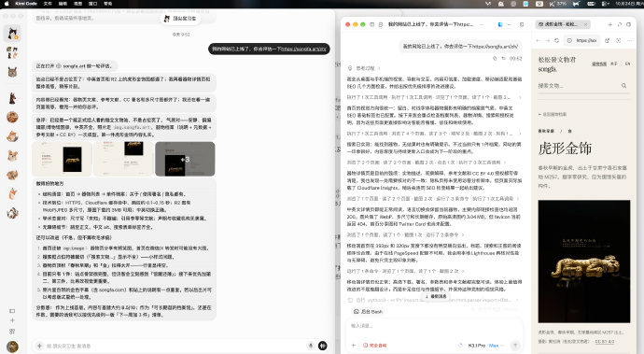Open the first website screenshot thumbnail
Screen dimensions: 644x354
62,159
